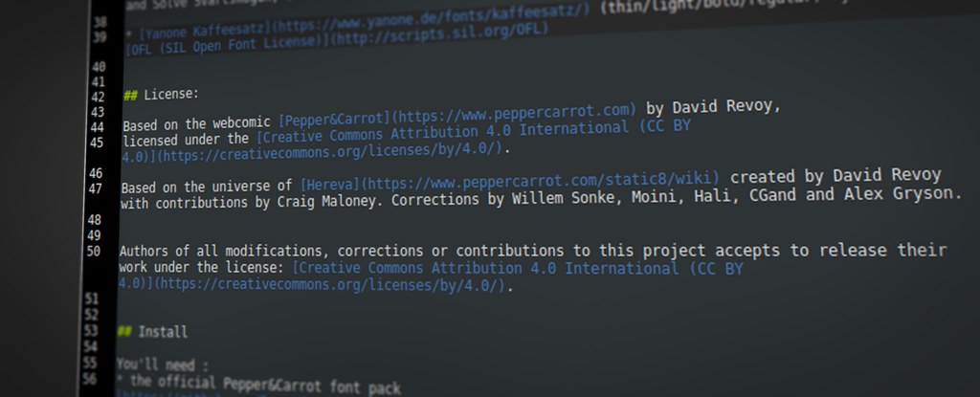The width and height of the screenshot is (980, 397).
Task: Click the Creative Commons link below line 50
Action: pyautogui.click(x=517, y=269)
